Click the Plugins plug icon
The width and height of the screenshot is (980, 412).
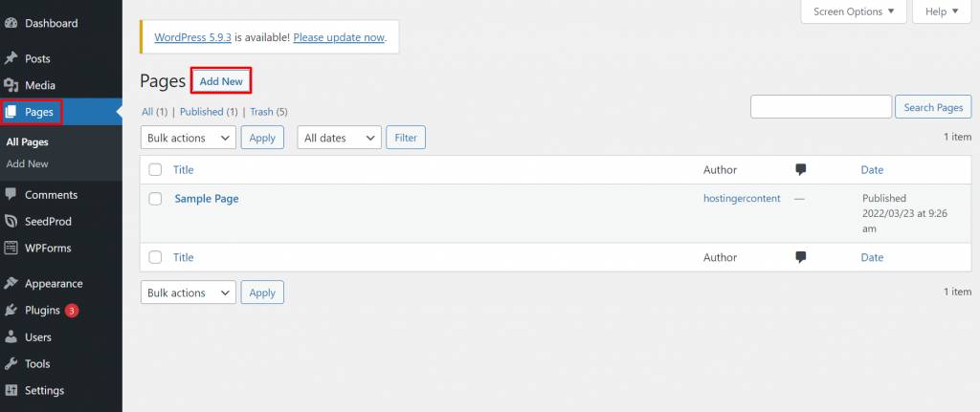pyautogui.click(x=11, y=311)
